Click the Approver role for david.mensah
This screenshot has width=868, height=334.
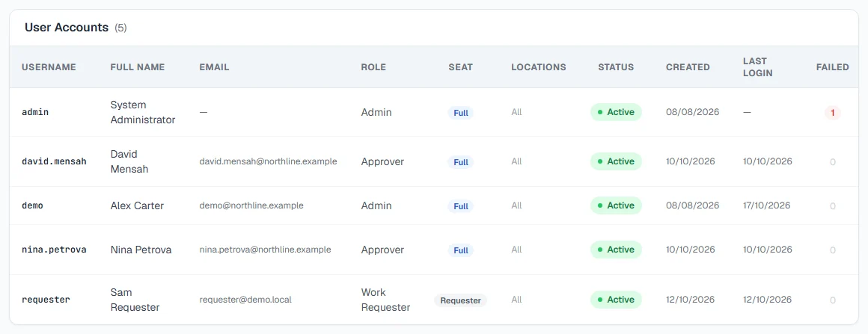pyautogui.click(x=382, y=161)
